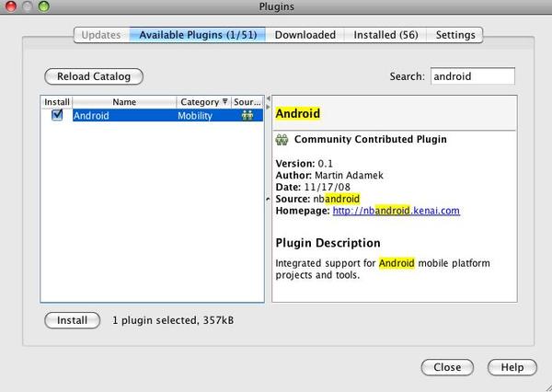This screenshot has width=552, height=392.
Task: Click the Source: nbandroid text
Action: pyautogui.click(x=317, y=199)
